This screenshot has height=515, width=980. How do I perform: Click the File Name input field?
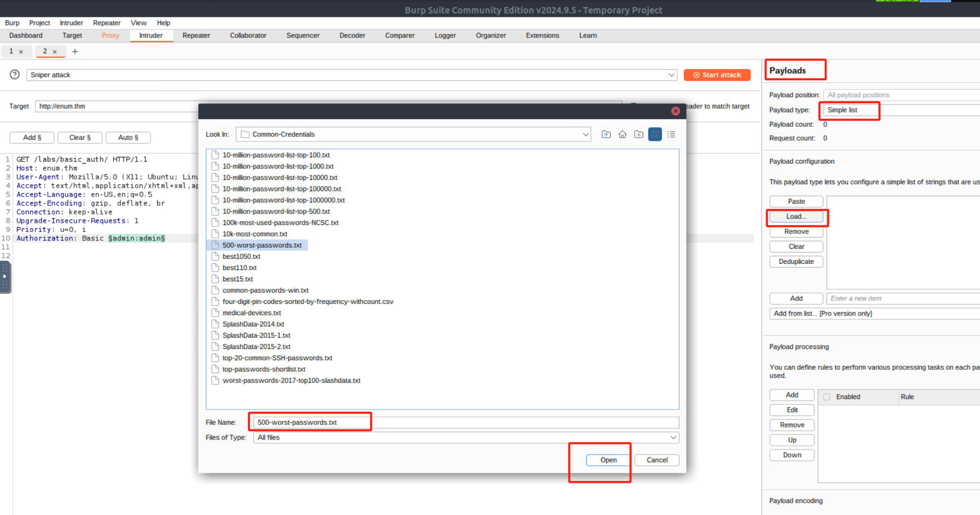tap(465, 422)
